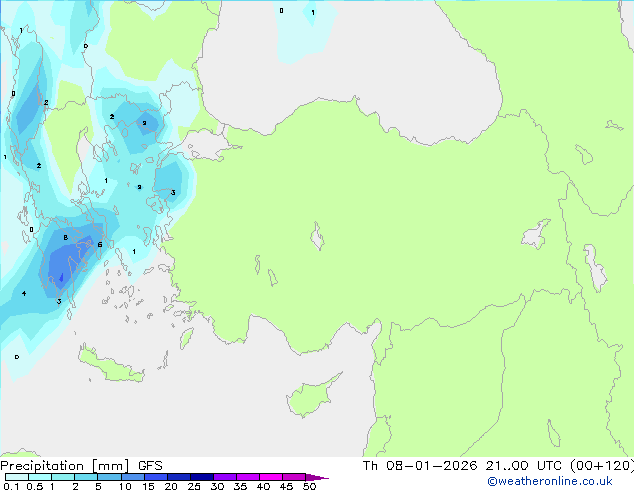
Task: Click the '(00+120)' forecast offset text
Action: (x=602, y=466)
